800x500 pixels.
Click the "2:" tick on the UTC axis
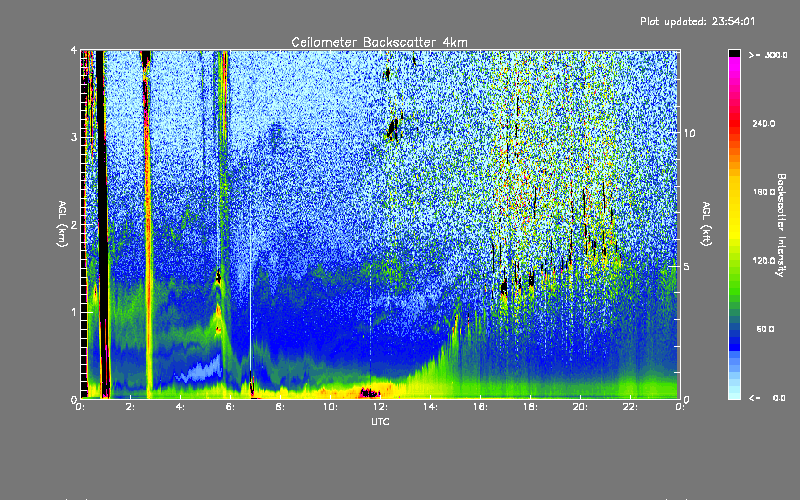pos(131,407)
